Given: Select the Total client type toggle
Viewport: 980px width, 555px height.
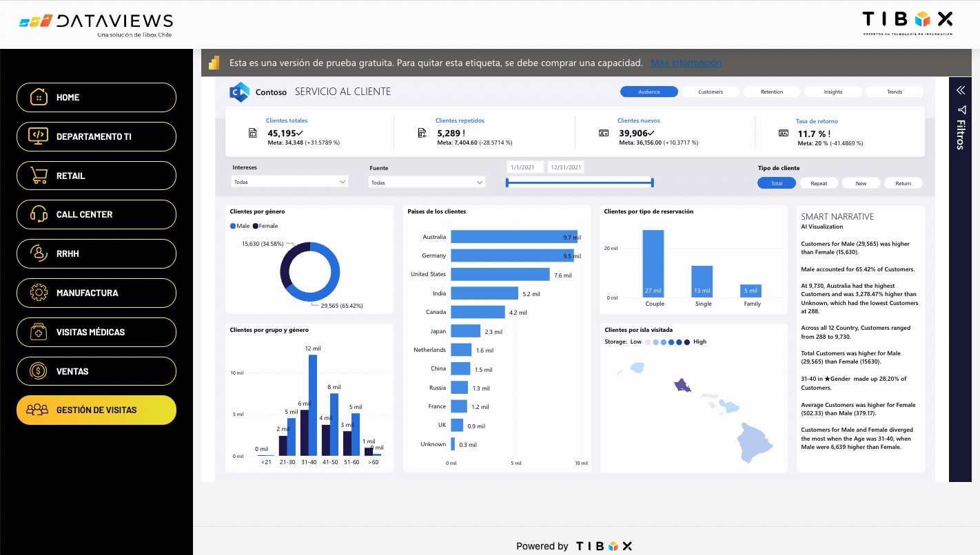Looking at the screenshot, I should [776, 182].
